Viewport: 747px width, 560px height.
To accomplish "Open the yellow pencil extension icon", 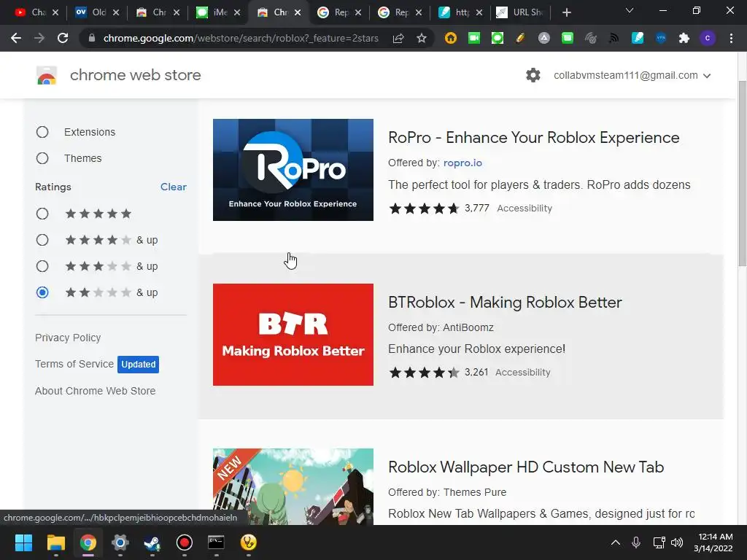I will (520, 38).
